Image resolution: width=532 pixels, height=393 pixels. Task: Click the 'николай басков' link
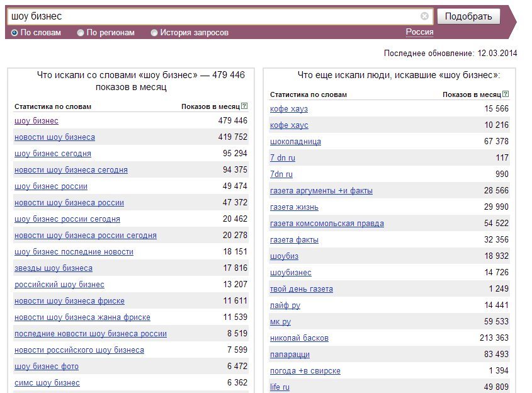[299, 338]
